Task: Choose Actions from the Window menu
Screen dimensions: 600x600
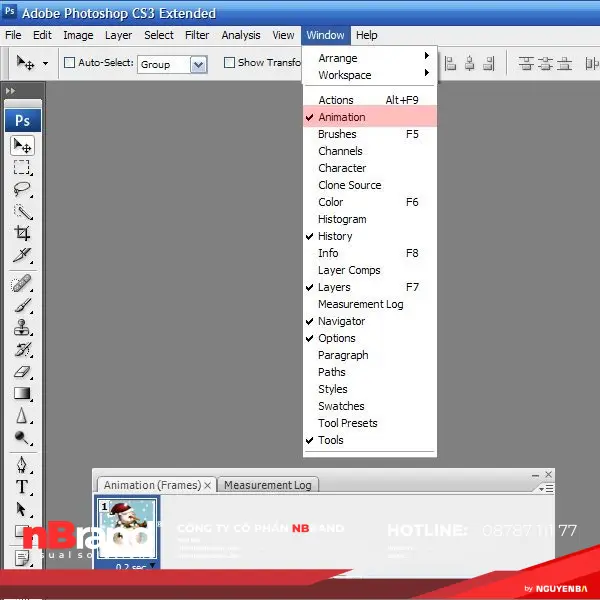Action: (370, 100)
